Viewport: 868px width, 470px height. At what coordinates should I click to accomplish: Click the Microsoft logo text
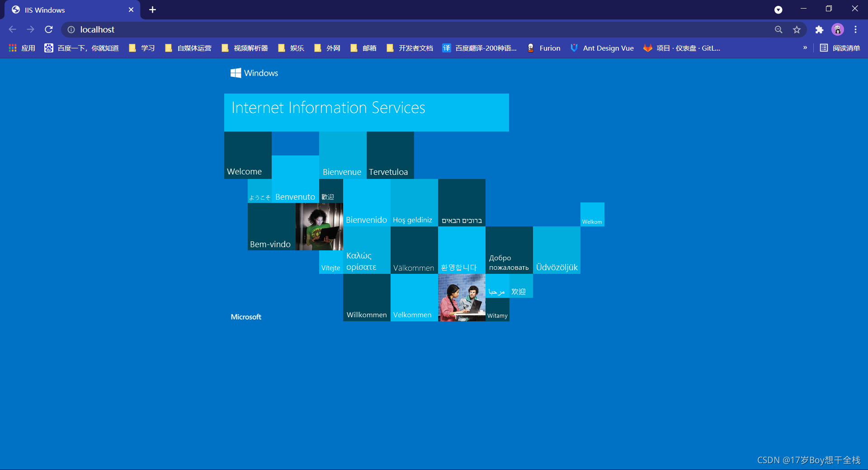(x=246, y=317)
